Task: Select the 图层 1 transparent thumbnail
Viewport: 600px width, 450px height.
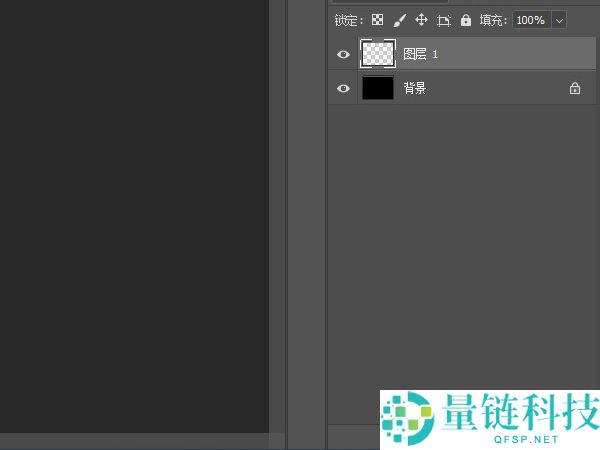Action: pyautogui.click(x=377, y=54)
